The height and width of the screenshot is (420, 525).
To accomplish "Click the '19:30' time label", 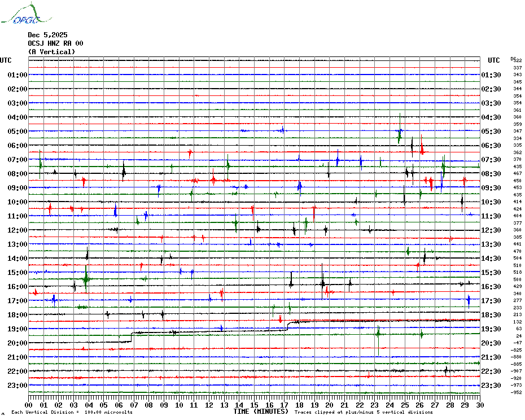I will tap(491, 329).
